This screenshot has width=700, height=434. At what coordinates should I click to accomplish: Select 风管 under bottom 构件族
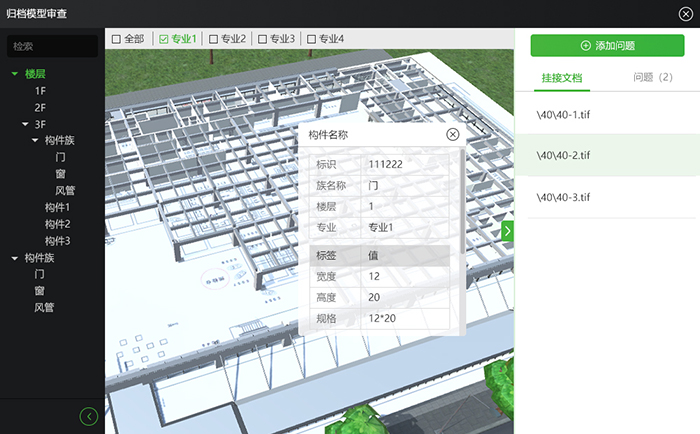[44, 307]
